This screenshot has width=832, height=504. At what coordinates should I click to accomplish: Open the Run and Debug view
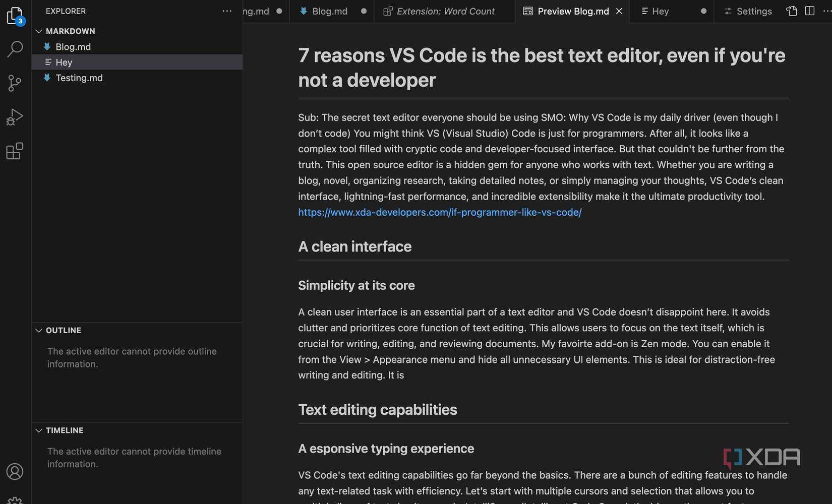pos(15,116)
